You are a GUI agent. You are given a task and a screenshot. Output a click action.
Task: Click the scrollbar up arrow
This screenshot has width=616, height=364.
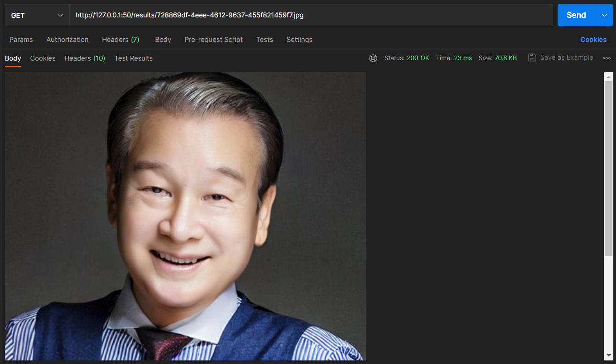608,77
